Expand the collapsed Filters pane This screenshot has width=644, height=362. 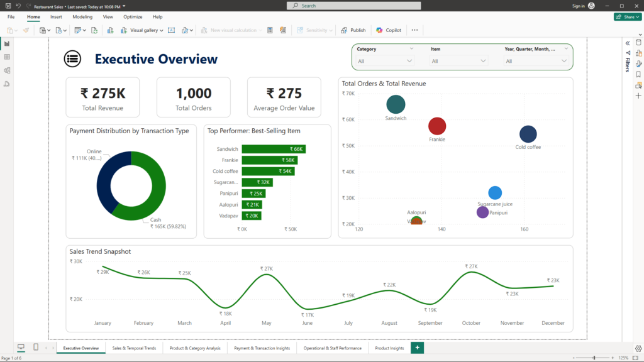[628, 43]
